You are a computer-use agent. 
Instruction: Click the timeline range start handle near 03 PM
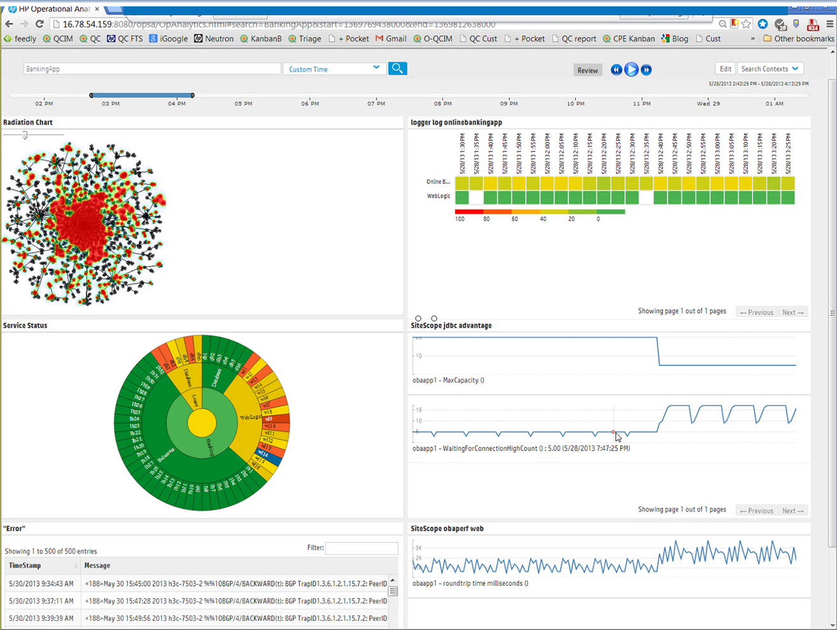tap(91, 95)
